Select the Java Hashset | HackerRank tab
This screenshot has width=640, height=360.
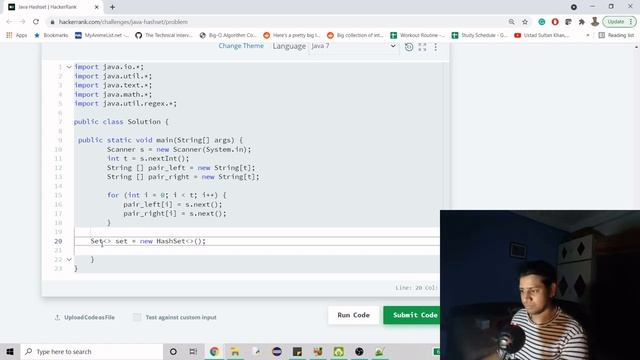point(53,7)
